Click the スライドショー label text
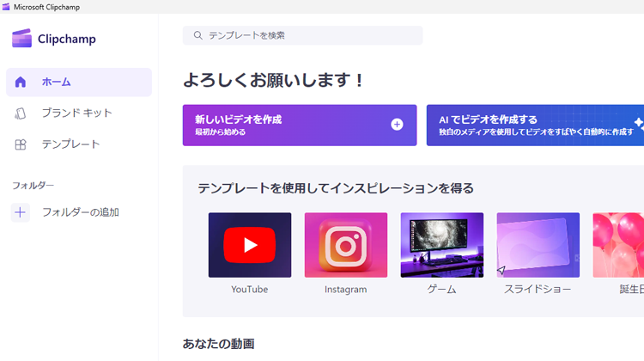This screenshot has height=361, width=644. coord(538,290)
